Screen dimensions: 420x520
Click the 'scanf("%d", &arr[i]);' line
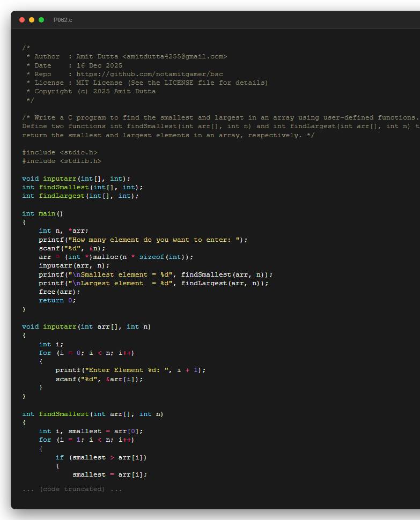point(99,379)
